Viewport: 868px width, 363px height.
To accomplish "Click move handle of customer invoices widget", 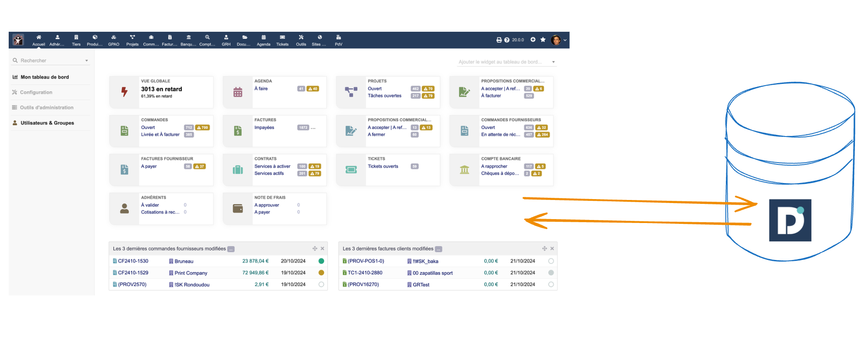I will (544, 249).
